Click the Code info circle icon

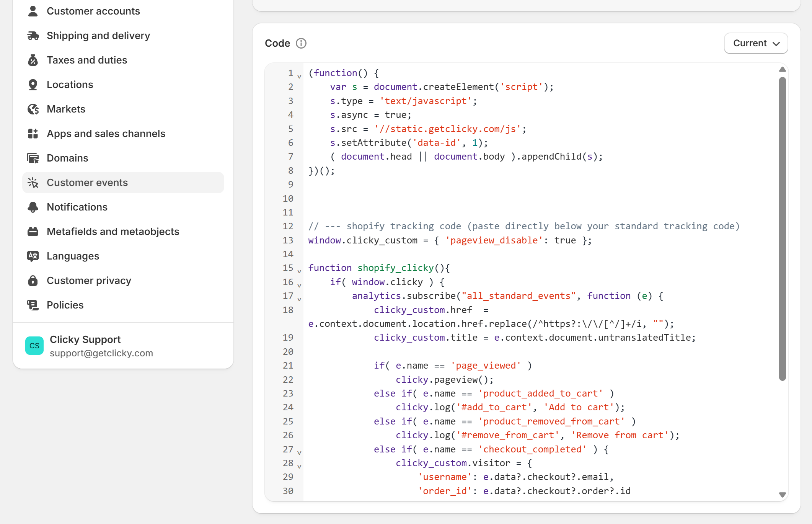[301, 43]
